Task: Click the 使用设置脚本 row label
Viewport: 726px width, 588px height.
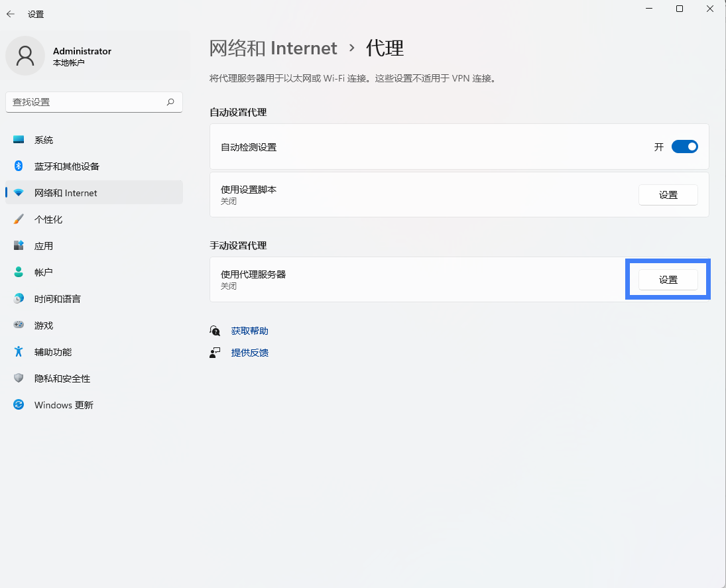Action: tap(249, 190)
